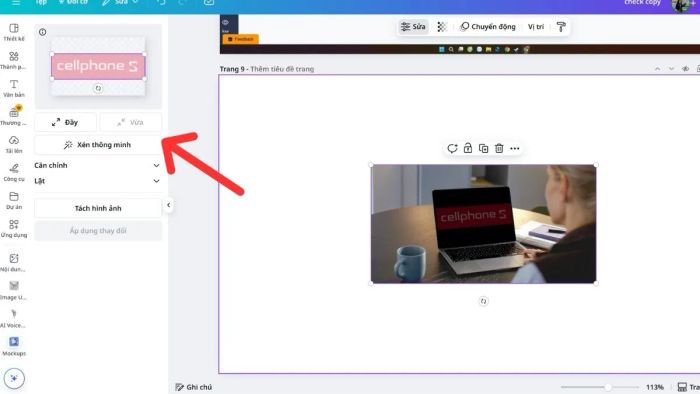The height and width of the screenshot is (394, 700).
Task: Click the Đầy fill button
Action: pyautogui.click(x=65, y=122)
